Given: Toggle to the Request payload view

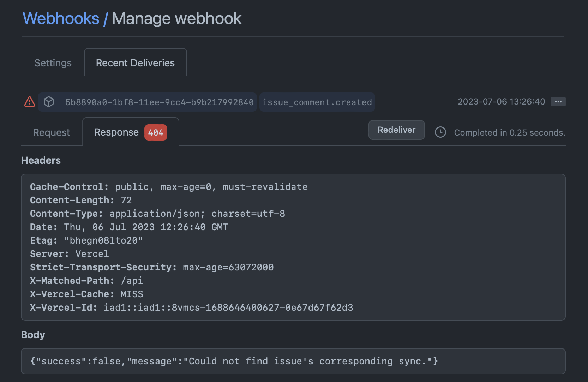Looking at the screenshot, I should (x=51, y=132).
